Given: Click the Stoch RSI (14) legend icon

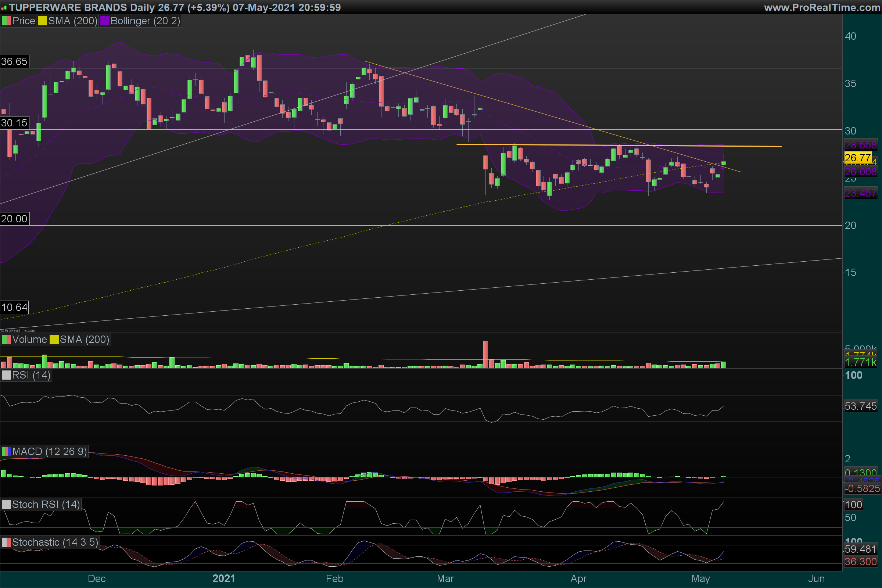Looking at the screenshot, I should (6, 505).
